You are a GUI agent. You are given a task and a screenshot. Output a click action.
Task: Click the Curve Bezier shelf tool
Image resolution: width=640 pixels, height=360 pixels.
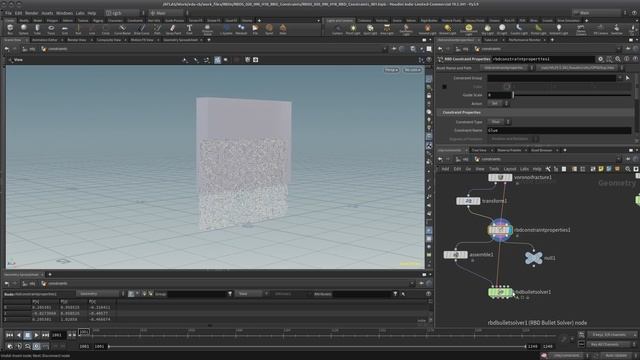click(x=122, y=29)
